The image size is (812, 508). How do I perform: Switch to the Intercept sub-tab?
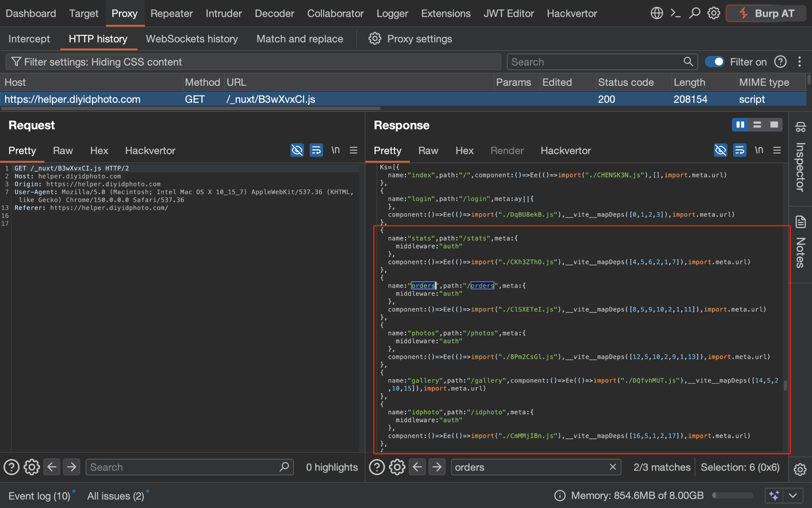[x=29, y=38]
